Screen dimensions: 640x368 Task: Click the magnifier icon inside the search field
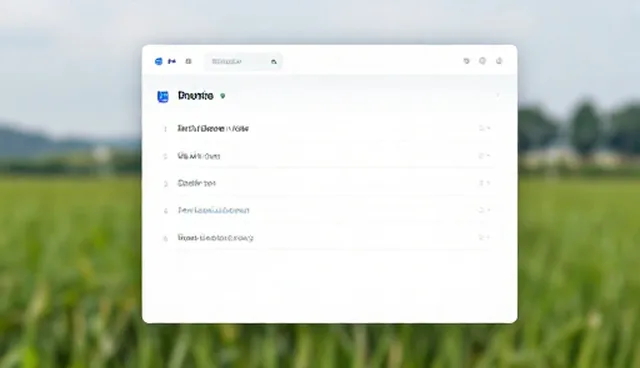tap(274, 62)
